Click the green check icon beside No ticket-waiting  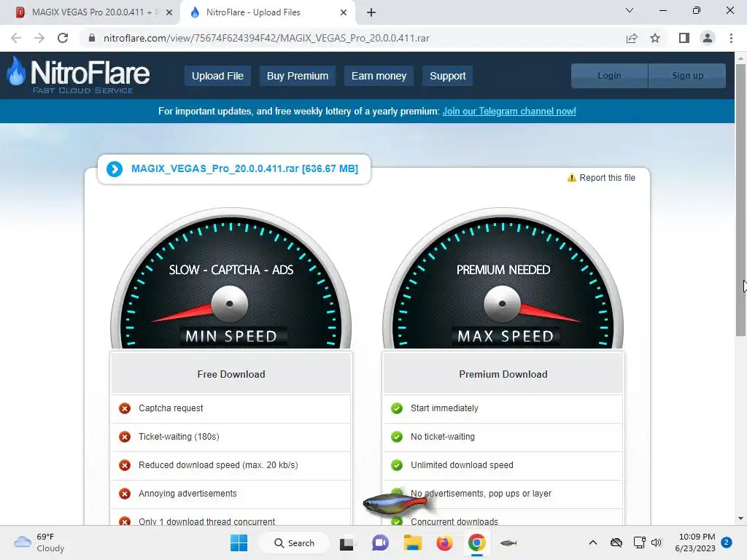click(x=397, y=437)
